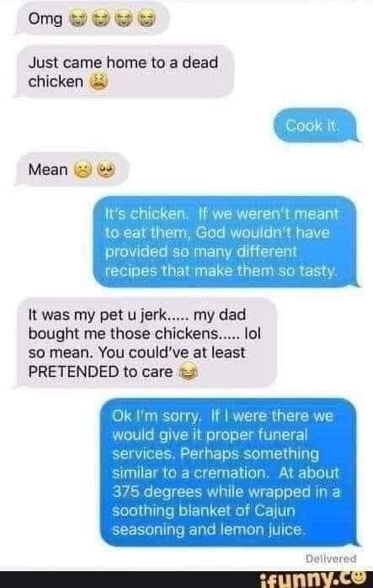
Task: Click the pleading emoji in 'Mean' message
Action: coord(106,170)
